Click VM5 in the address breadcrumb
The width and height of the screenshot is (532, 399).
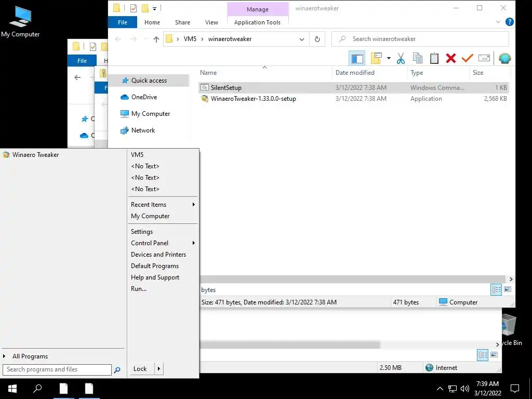(190, 39)
